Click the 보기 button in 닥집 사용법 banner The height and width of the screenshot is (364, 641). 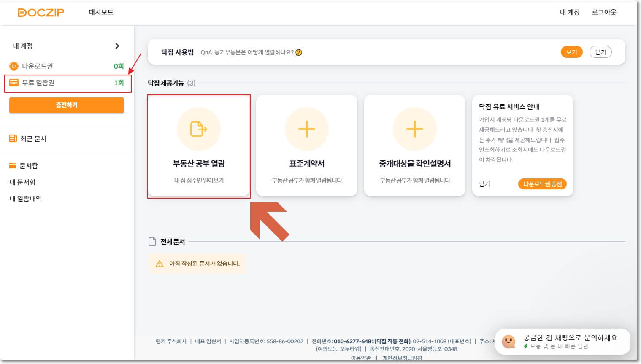(572, 52)
